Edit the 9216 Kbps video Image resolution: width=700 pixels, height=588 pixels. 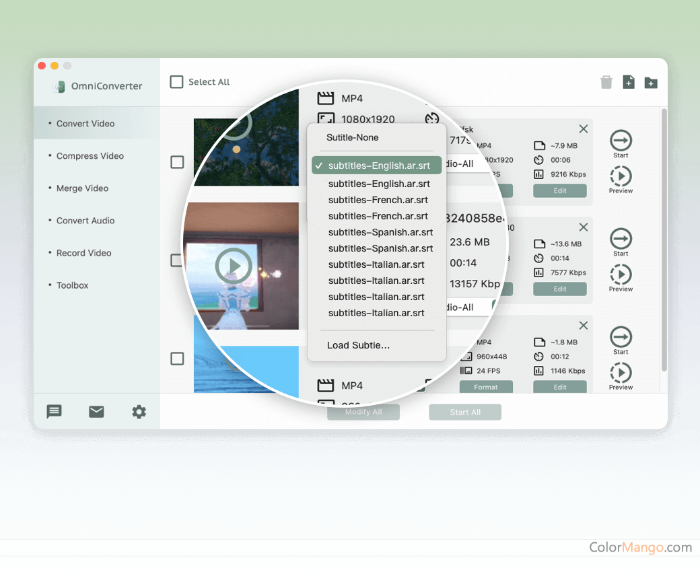(x=560, y=190)
